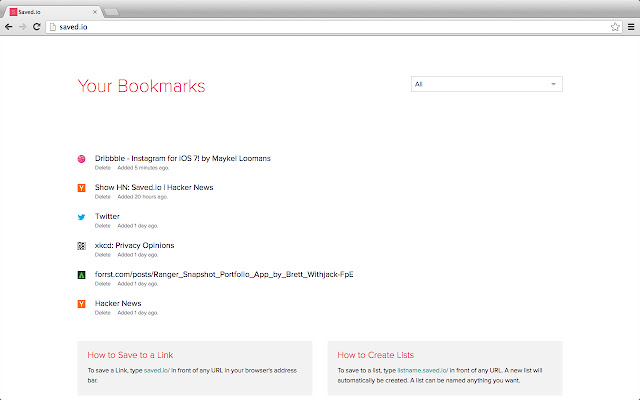
Task: Open a new browser tab
Action: [111, 12]
